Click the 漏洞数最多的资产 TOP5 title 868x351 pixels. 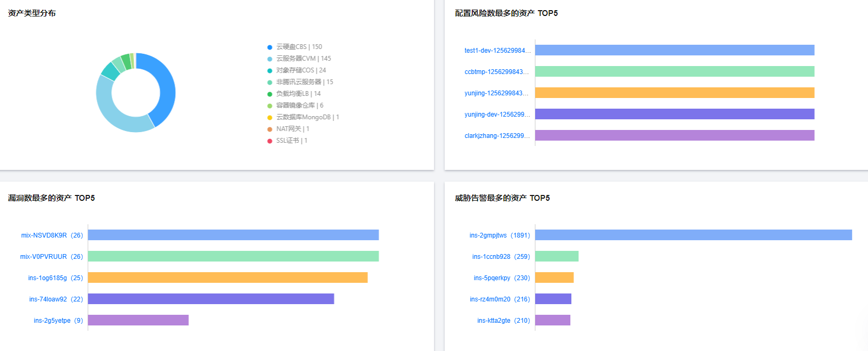[51, 198]
